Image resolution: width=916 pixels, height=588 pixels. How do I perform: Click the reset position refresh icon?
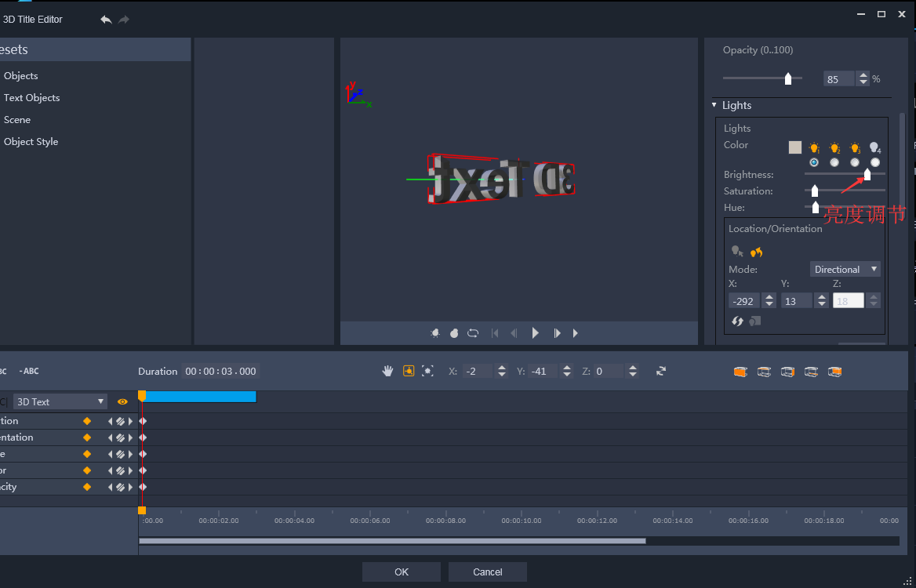click(661, 372)
